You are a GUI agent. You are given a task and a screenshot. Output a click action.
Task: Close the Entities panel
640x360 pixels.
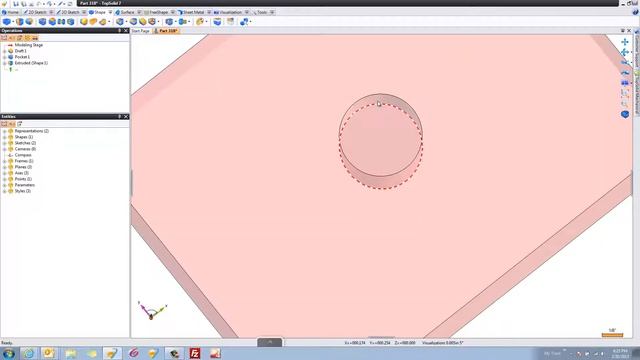(x=126, y=116)
